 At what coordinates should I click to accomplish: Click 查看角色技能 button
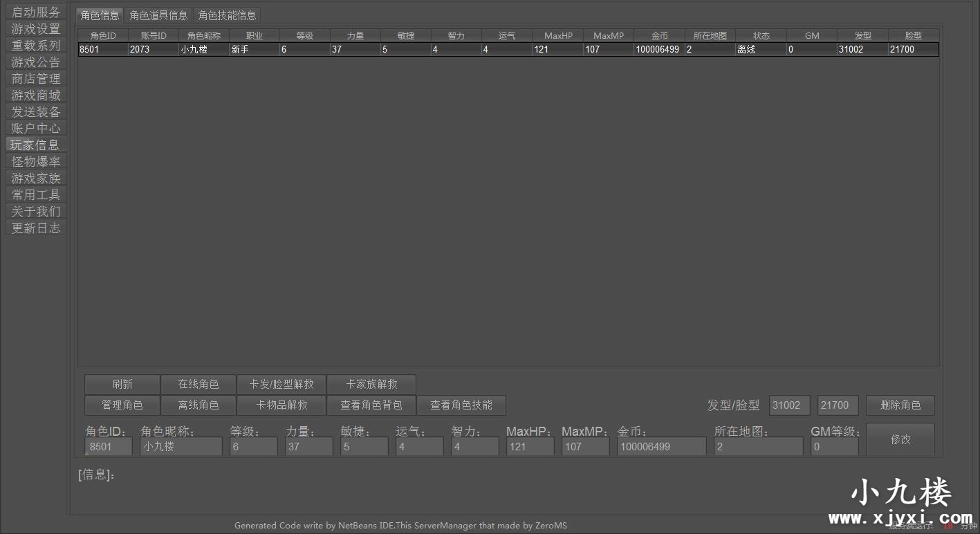(461, 405)
